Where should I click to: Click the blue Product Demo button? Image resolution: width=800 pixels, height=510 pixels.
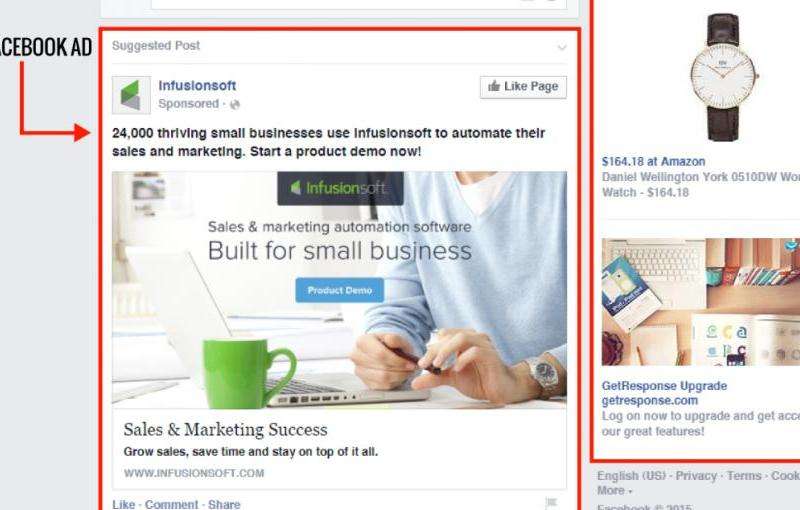pos(340,290)
